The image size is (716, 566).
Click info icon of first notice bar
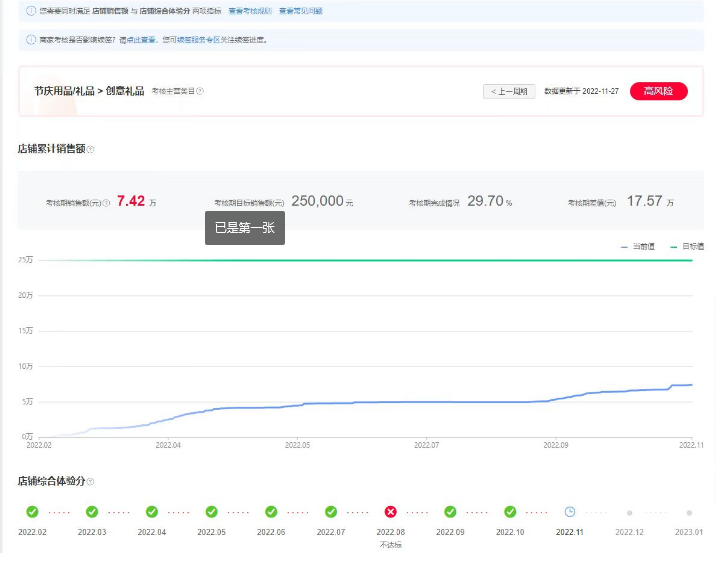click(x=31, y=11)
